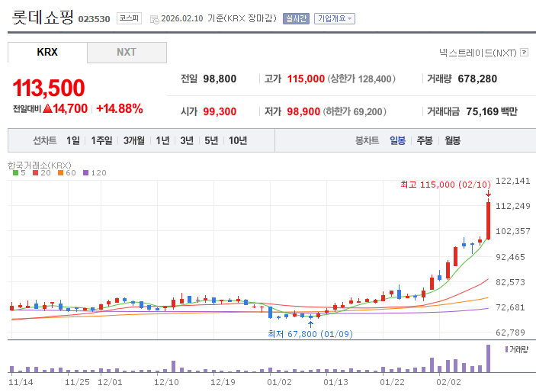536x392 pixels.
Task: Select the 10년 line chart period
Action: (238, 140)
